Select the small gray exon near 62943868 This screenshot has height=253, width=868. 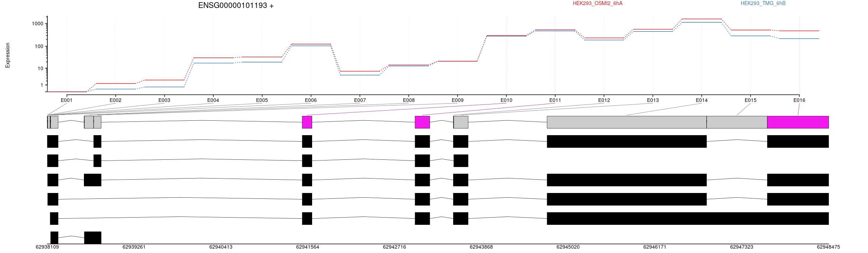(461, 122)
